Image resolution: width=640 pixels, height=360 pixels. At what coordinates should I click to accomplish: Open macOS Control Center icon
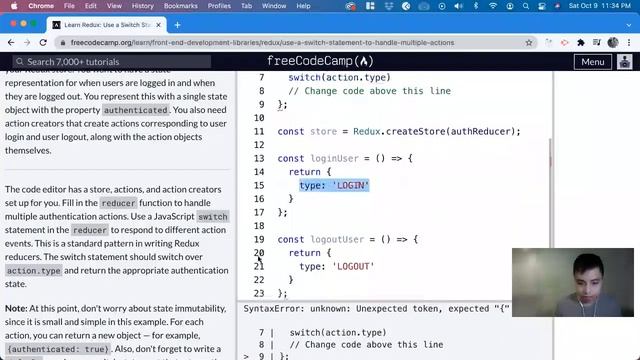click(542, 6)
